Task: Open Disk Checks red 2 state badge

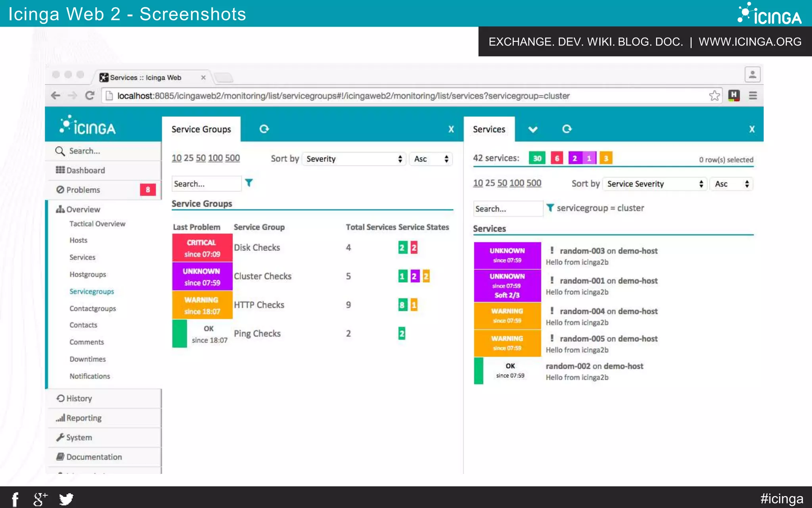Action: pyautogui.click(x=414, y=248)
